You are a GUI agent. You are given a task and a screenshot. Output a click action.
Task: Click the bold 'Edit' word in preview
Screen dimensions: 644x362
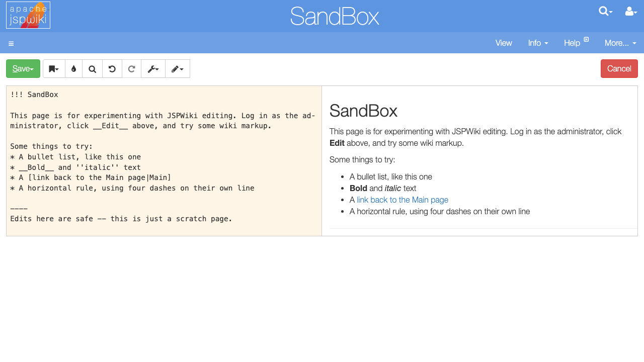(x=337, y=143)
